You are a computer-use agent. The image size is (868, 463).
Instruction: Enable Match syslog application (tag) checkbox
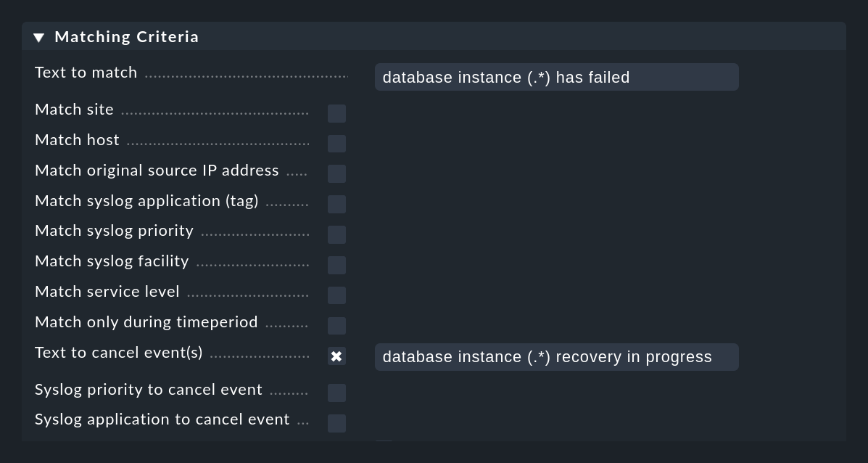pos(336,205)
